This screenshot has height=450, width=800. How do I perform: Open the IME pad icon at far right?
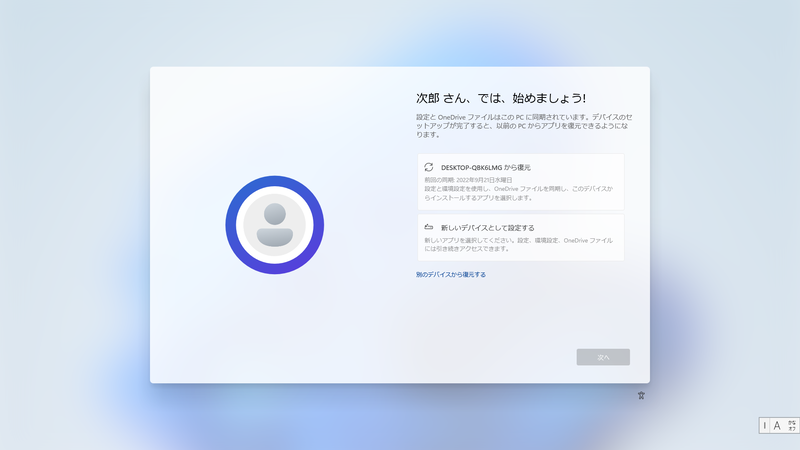click(x=792, y=426)
